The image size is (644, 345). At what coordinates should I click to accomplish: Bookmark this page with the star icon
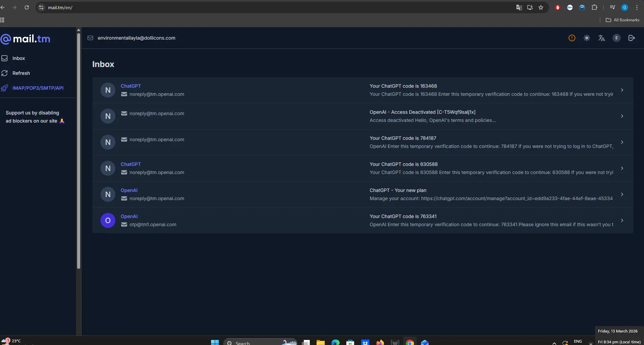pos(541,7)
